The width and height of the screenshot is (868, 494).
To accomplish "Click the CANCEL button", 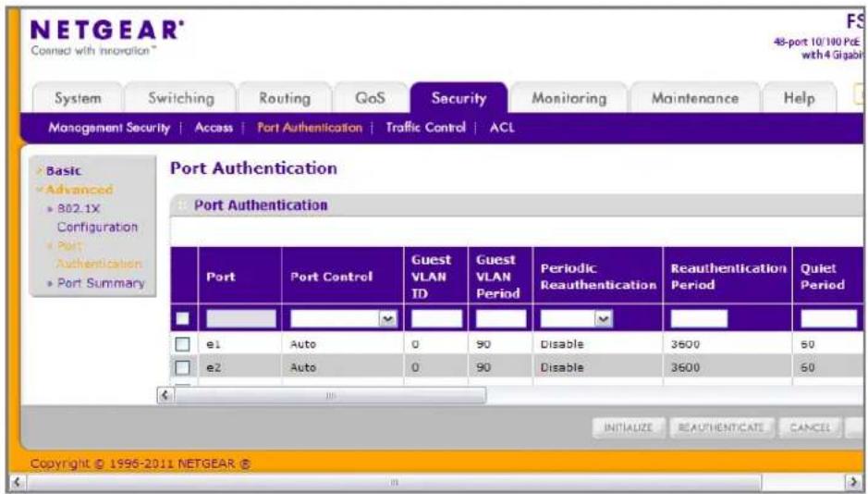I will (x=810, y=427).
